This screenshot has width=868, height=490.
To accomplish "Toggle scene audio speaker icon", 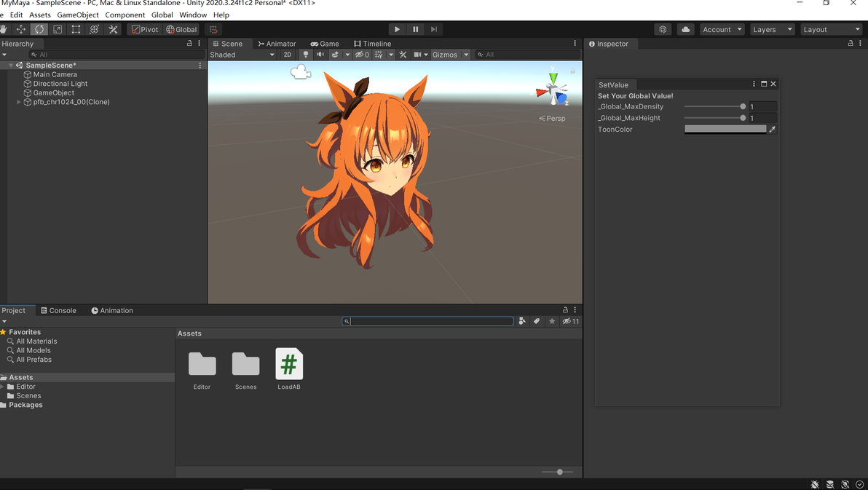I will (320, 55).
